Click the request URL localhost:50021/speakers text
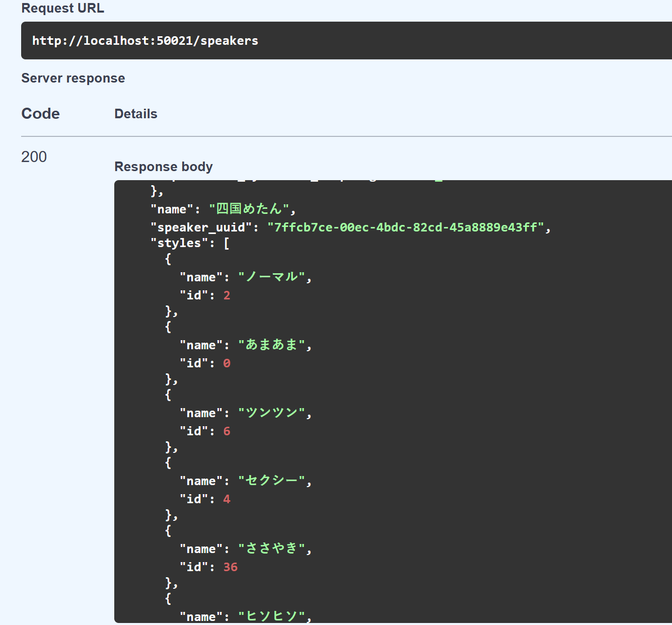 (x=145, y=41)
